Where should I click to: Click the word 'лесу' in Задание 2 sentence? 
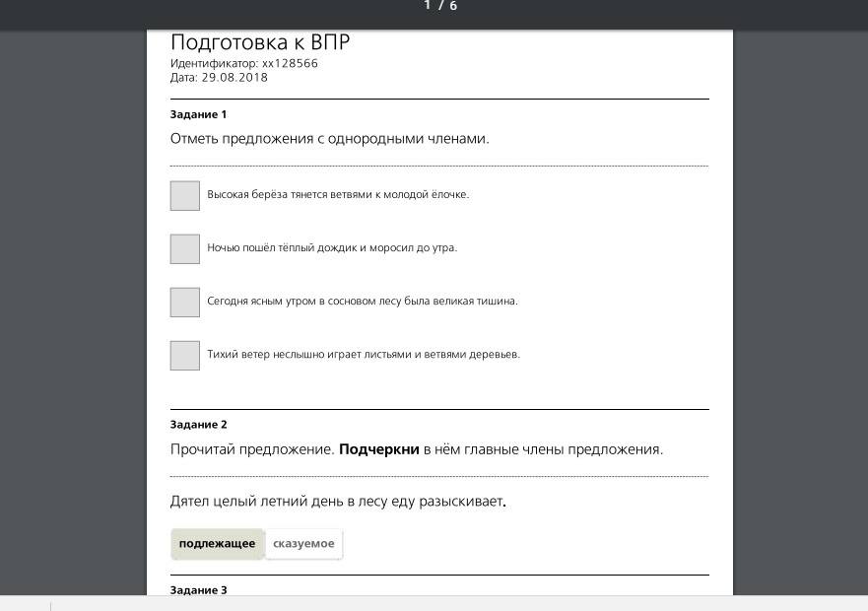(372, 502)
